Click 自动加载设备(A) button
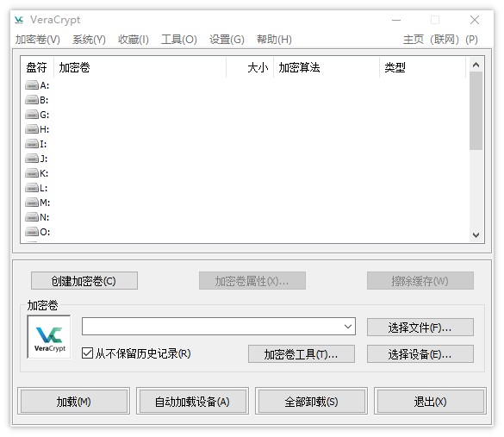 [192, 401]
